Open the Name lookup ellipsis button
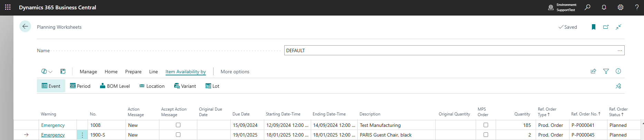 (620, 50)
